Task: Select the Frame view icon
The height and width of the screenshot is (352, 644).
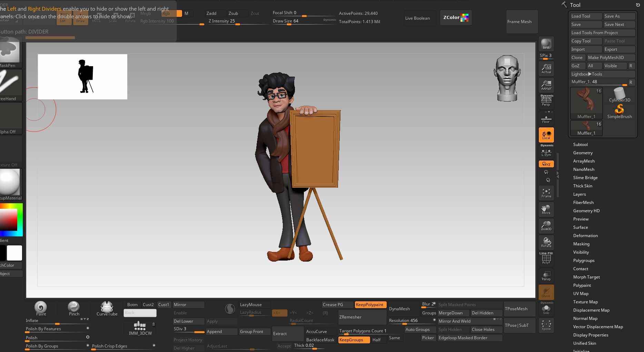Action: tap(546, 193)
